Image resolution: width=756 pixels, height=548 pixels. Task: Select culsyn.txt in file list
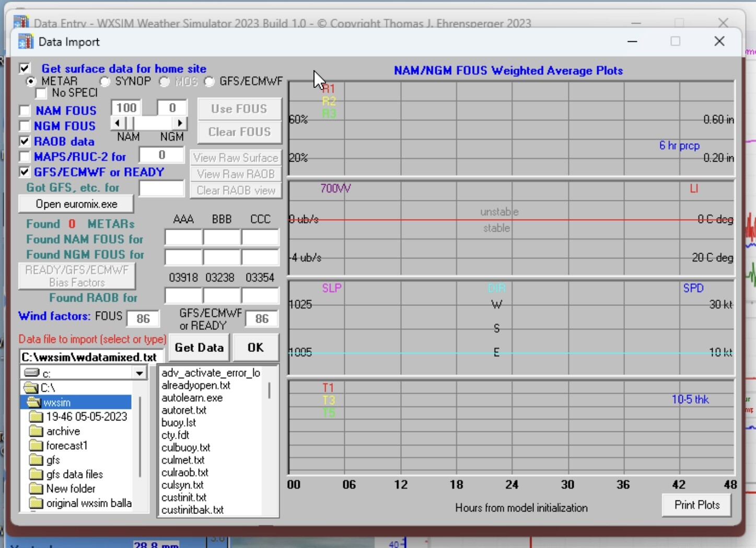coord(182,485)
